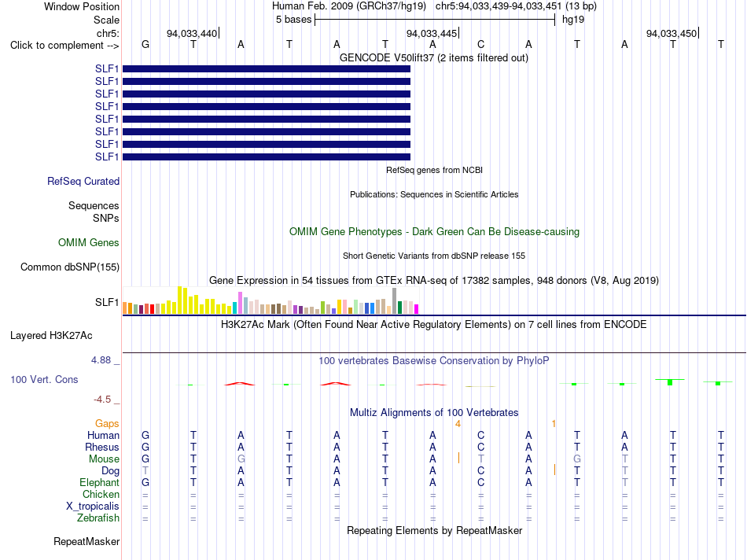The height and width of the screenshot is (560, 747).
Task: Click the SNPs label on the left
Action: coord(106,218)
